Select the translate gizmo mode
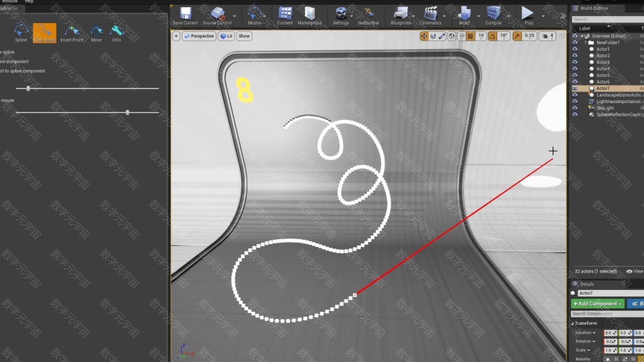 tap(424, 36)
